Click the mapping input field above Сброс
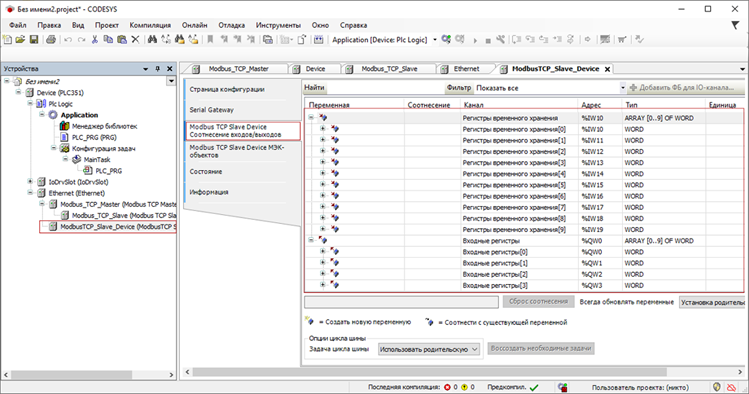Image resolution: width=749 pixels, height=394 pixels. pyautogui.click(x=401, y=302)
